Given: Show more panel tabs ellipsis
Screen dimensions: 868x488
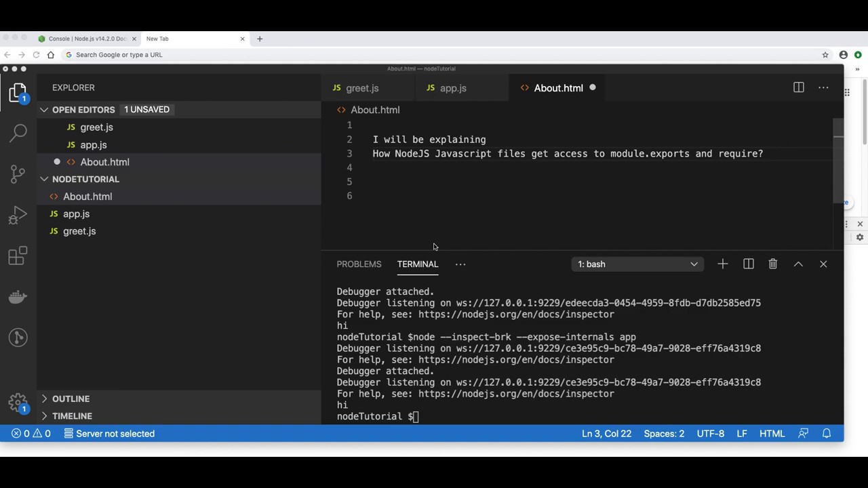Looking at the screenshot, I should tap(460, 264).
